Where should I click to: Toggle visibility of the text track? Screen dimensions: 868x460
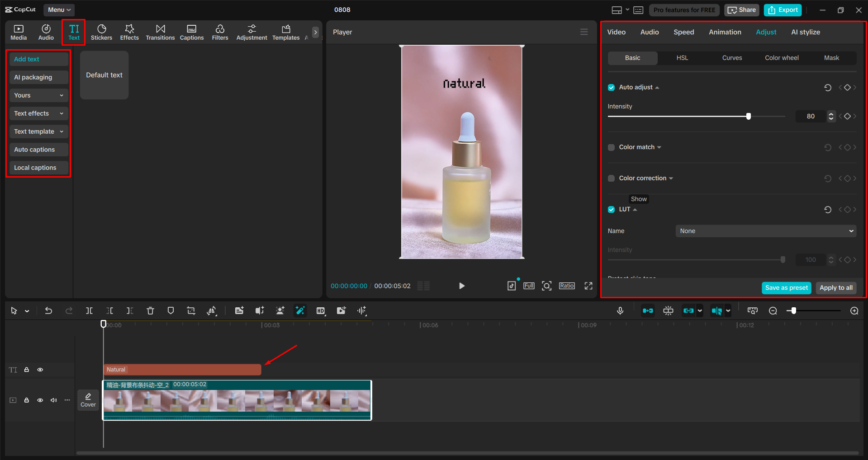point(40,369)
